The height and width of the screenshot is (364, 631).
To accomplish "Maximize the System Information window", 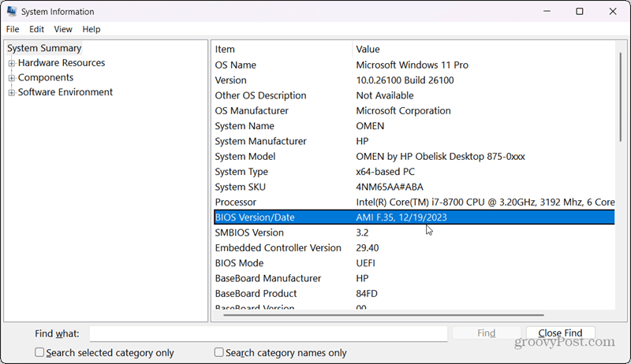I will [580, 11].
